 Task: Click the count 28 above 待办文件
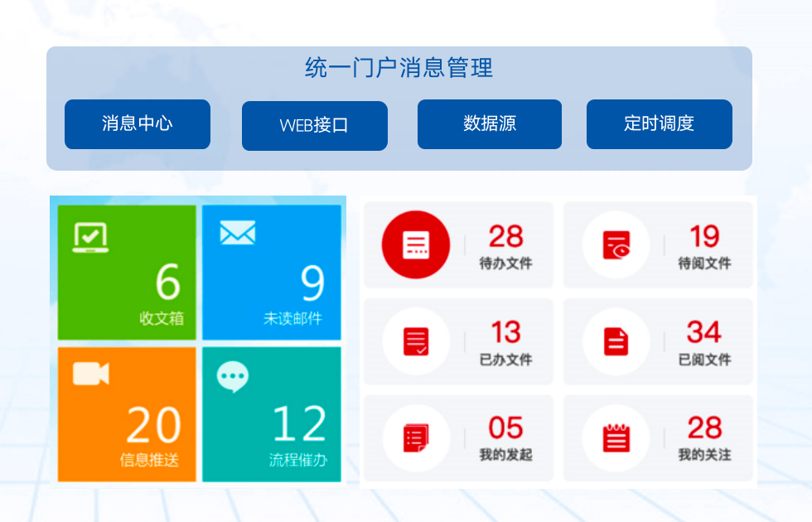pyautogui.click(x=506, y=237)
